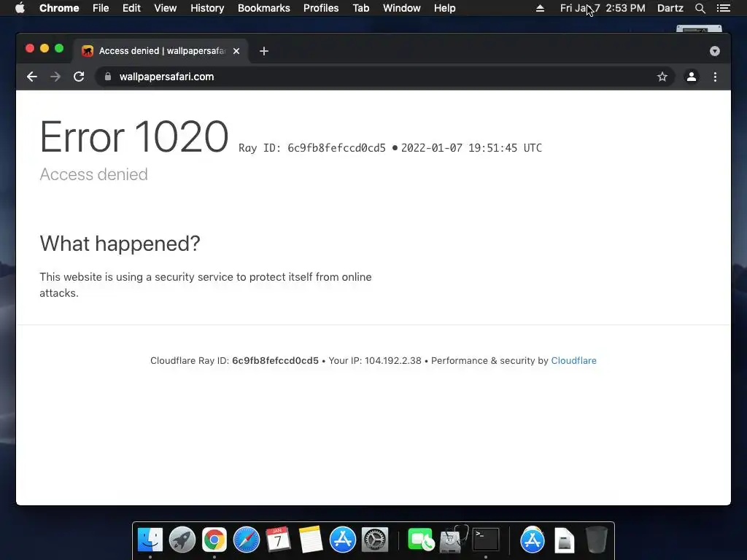The image size is (747, 560).
Task: Click the 2:53 PM clock
Action: [625, 8]
